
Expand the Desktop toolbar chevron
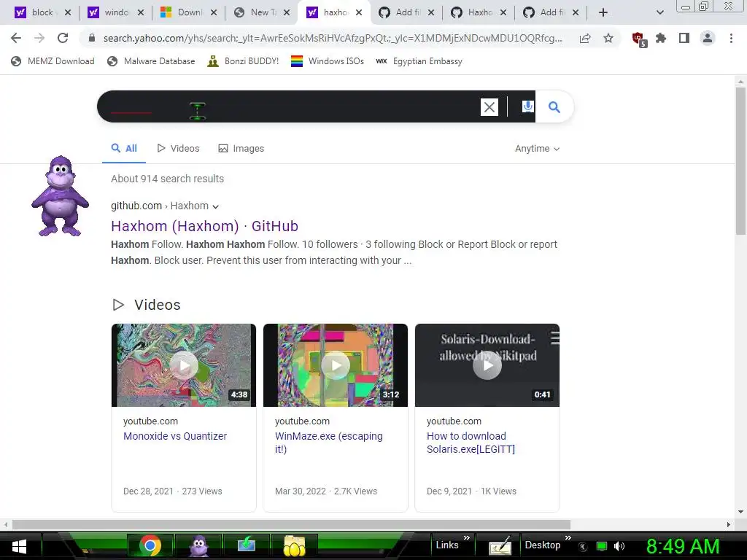tap(568, 538)
